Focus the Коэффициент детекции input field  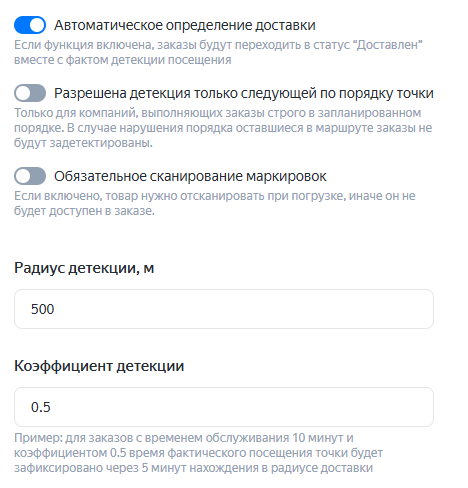click(224, 407)
